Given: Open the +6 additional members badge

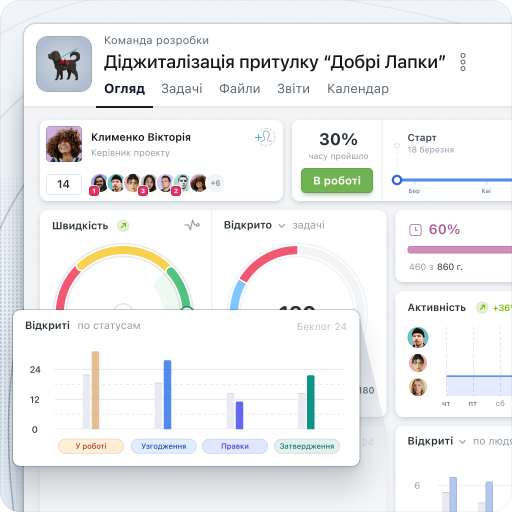Looking at the screenshot, I should click(x=216, y=183).
